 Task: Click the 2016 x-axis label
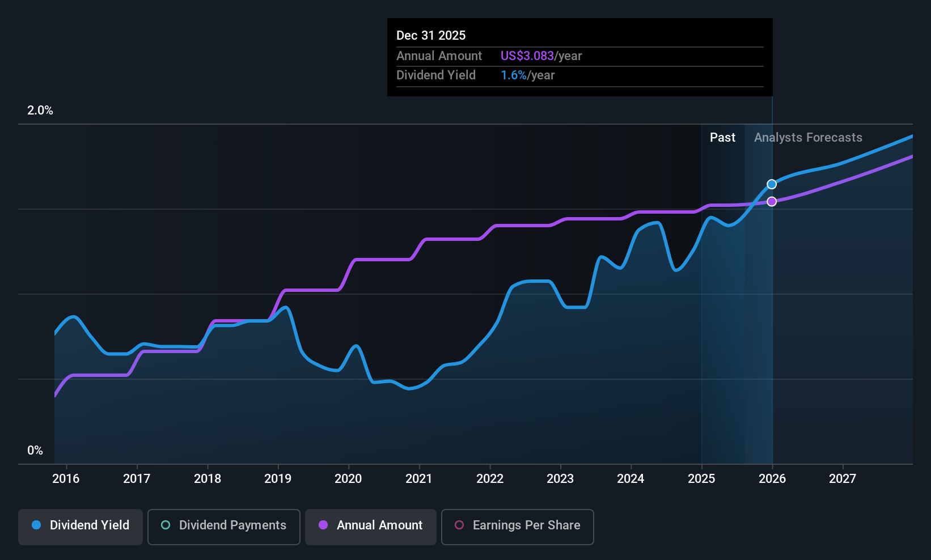(66, 479)
